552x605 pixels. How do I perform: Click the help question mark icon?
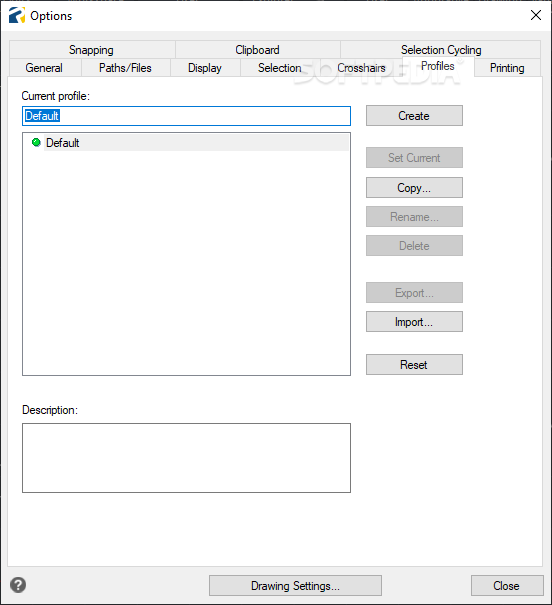click(x=18, y=585)
